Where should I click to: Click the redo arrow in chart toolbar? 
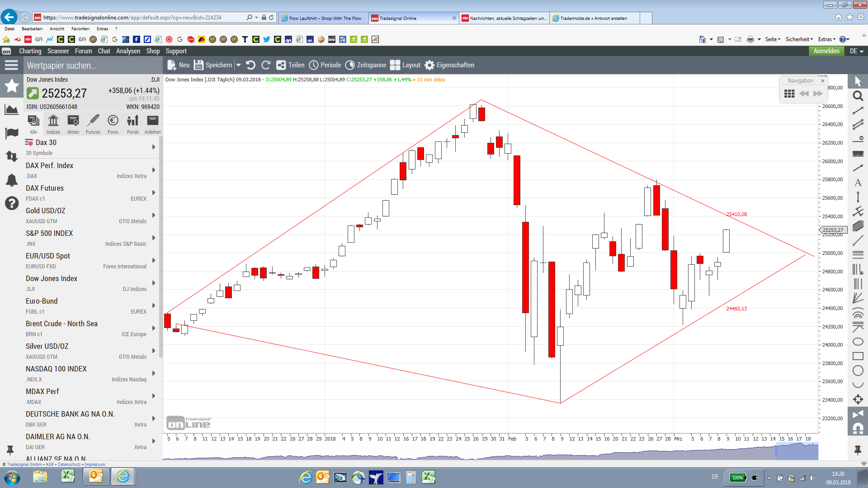point(266,65)
